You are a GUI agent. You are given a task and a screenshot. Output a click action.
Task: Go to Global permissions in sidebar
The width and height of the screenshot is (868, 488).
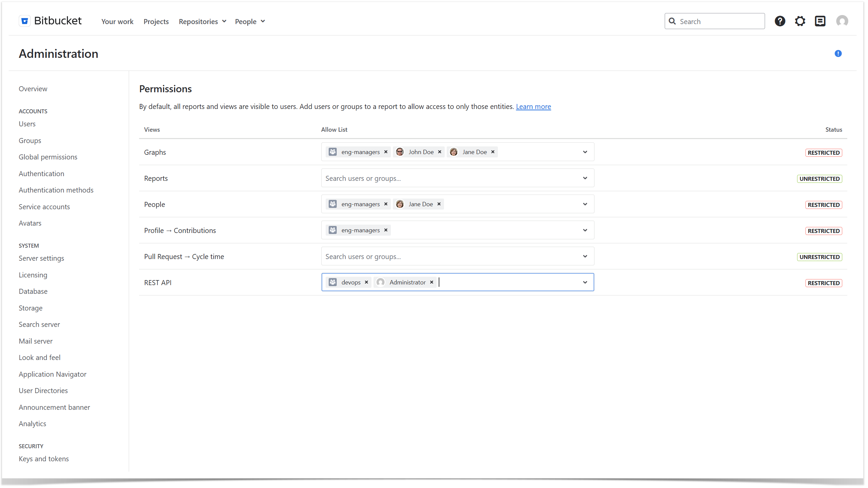[48, 157]
